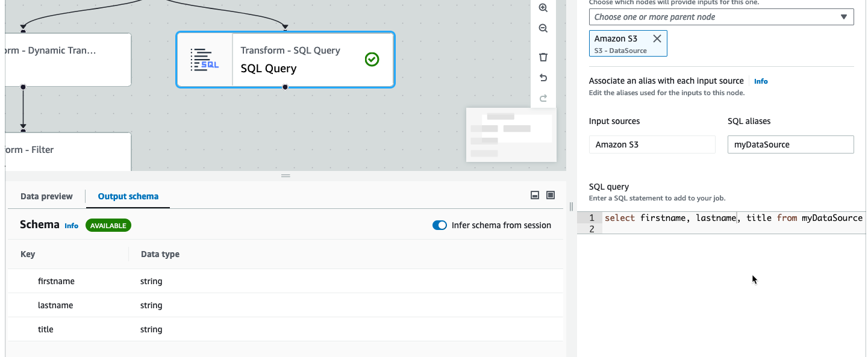The width and height of the screenshot is (868, 357).
Task: Edit the myDataSource SQL alias field
Action: pyautogui.click(x=790, y=144)
